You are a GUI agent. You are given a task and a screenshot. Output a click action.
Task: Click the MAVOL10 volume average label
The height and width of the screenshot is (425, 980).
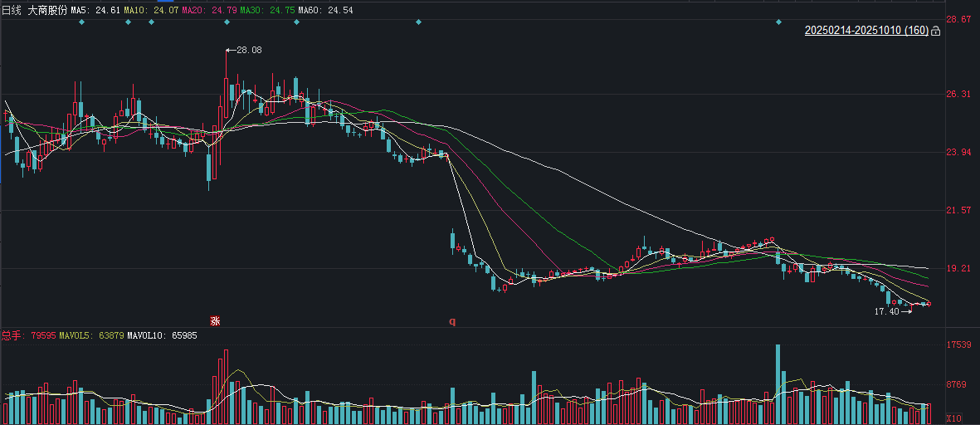[162, 335]
